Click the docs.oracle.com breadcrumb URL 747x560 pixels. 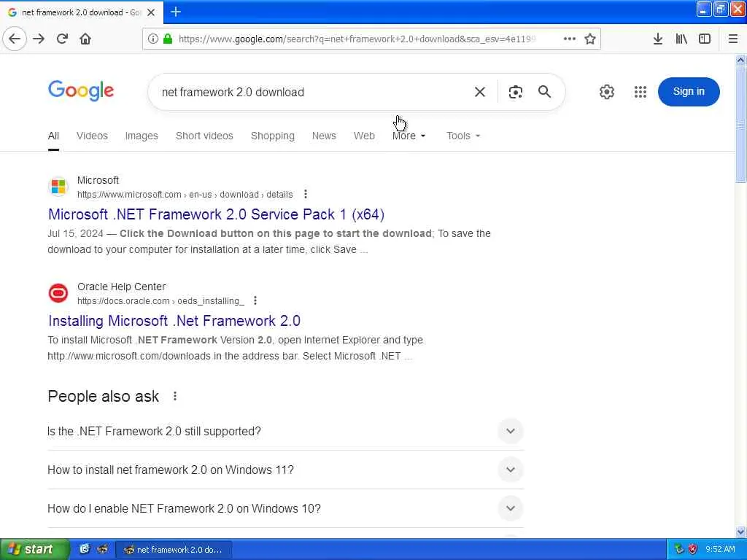[160, 301]
